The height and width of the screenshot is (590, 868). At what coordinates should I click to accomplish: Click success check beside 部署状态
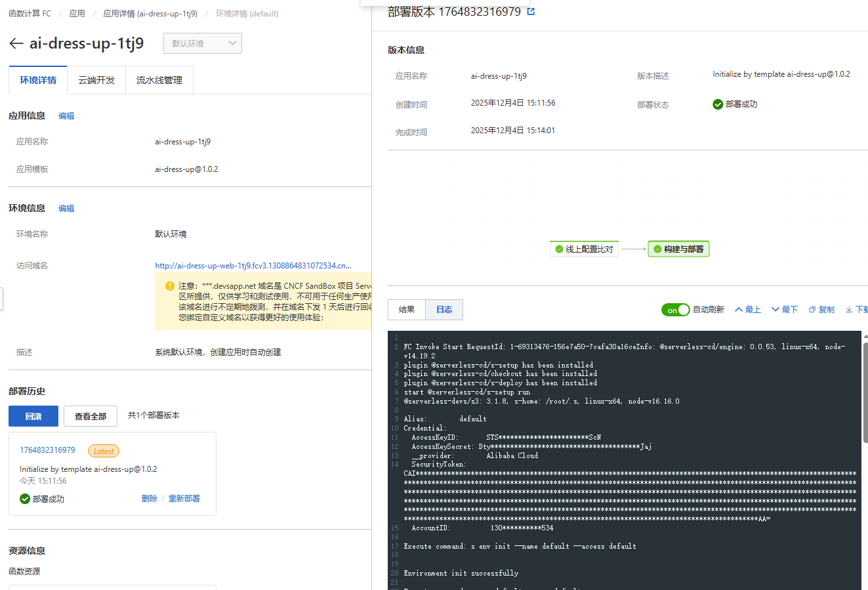(x=718, y=104)
